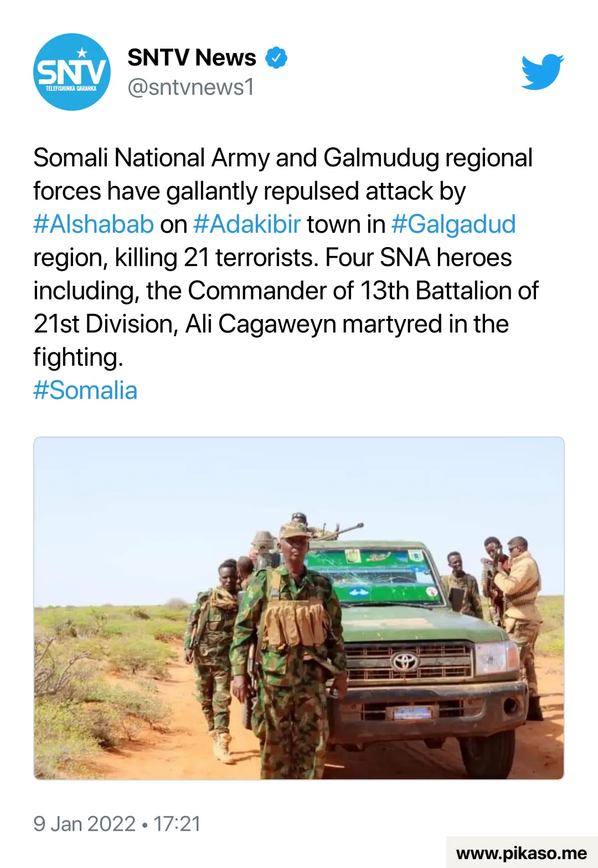Open the Twitter bird logo

coord(543,71)
